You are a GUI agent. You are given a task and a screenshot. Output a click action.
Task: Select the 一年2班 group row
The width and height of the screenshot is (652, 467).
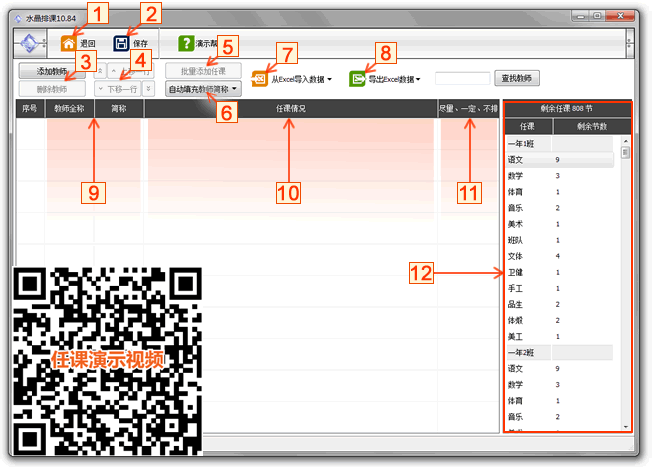(560, 353)
